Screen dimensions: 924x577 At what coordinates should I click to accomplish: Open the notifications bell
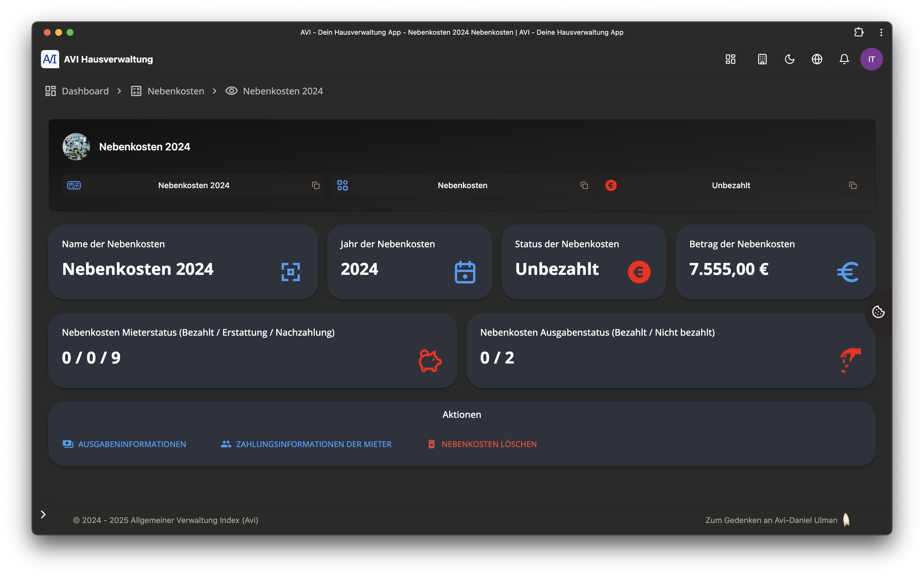pos(844,59)
